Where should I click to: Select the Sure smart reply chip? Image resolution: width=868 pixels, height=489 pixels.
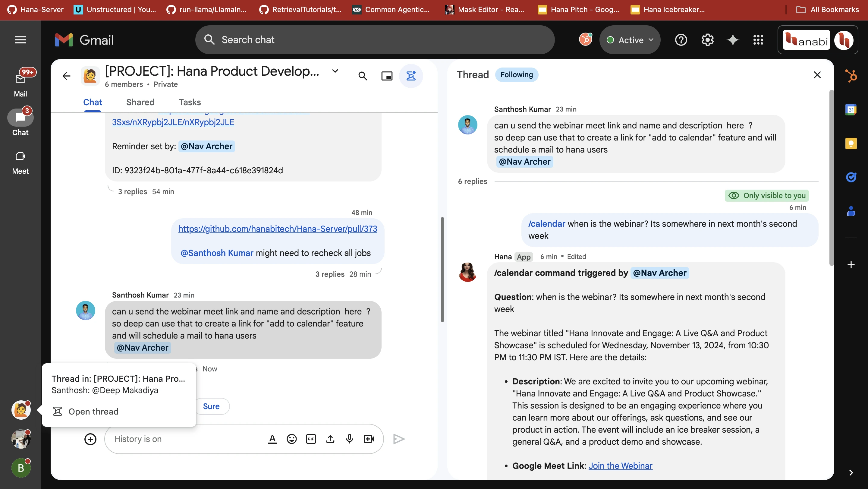tap(211, 406)
